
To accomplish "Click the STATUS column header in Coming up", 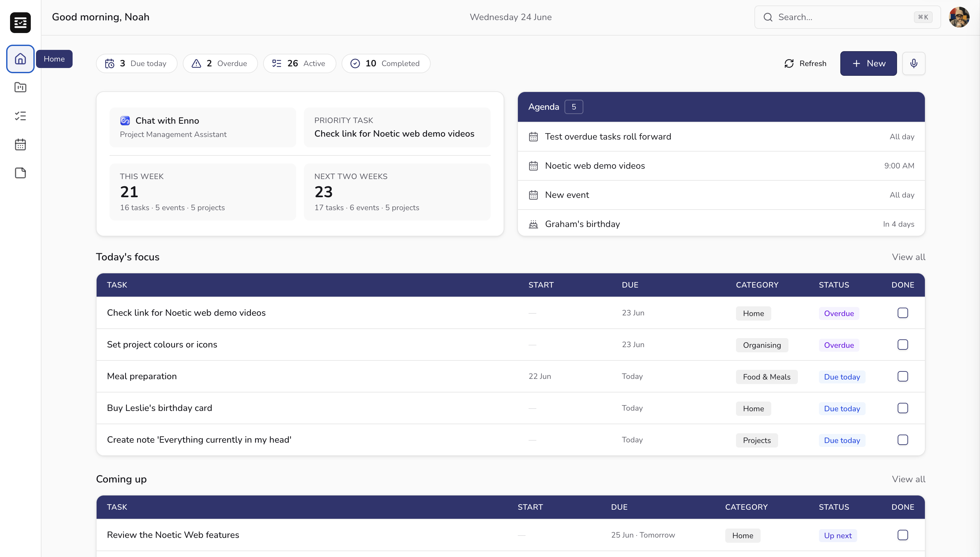I will pos(834,507).
